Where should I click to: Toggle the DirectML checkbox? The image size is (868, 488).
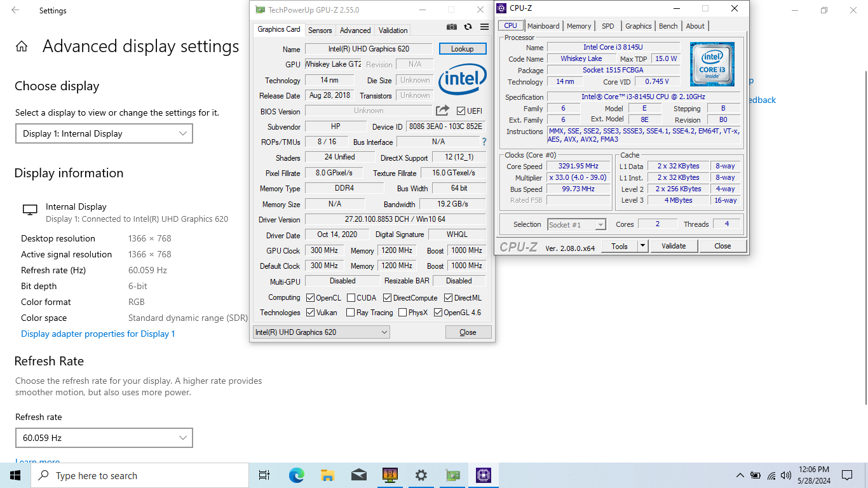pyautogui.click(x=449, y=298)
